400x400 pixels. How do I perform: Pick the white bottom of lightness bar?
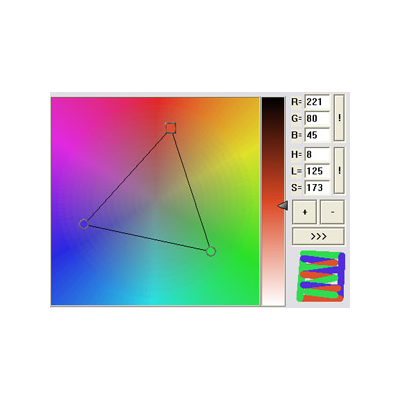(273, 299)
